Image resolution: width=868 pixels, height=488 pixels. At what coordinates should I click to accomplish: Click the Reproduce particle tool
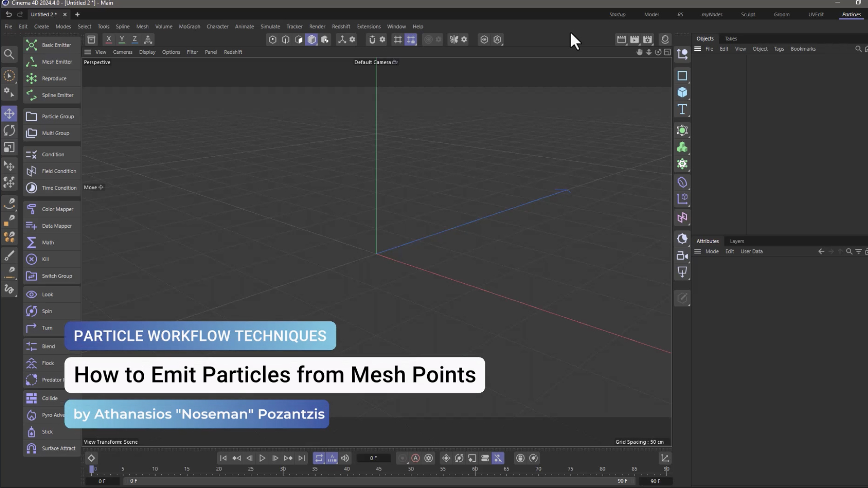click(x=52, y=79)
